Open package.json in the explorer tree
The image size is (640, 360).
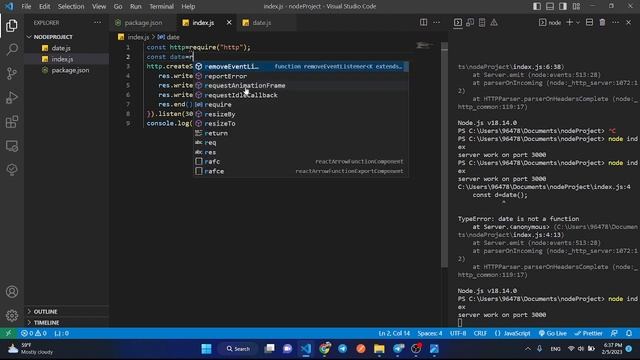(x=67, y=70)
